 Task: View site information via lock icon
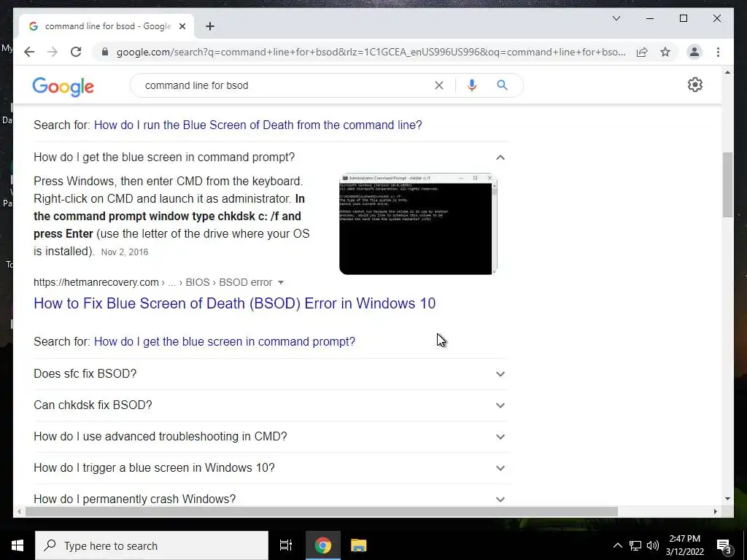(105, 52)
